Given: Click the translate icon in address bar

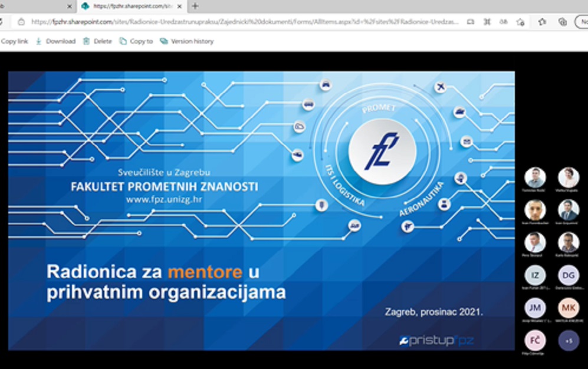Looking at the screenshot, I should click(504, 22).
